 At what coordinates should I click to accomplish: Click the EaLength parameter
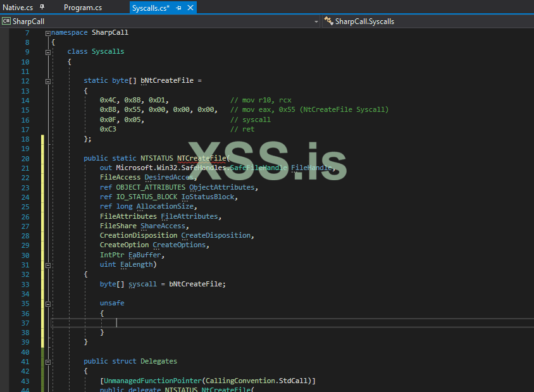136,264
